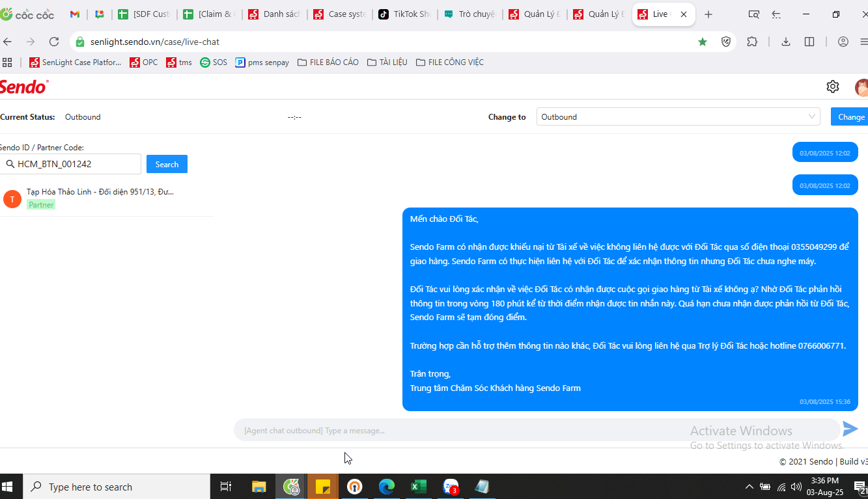Toggle the browser side panel icon

click(x=809, y=42)
